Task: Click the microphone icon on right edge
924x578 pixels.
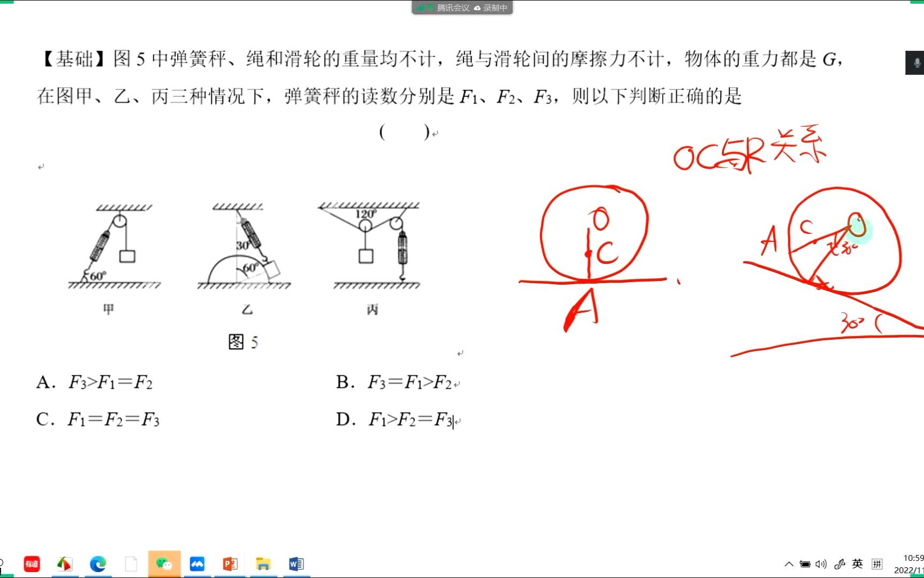Action: 916,63
